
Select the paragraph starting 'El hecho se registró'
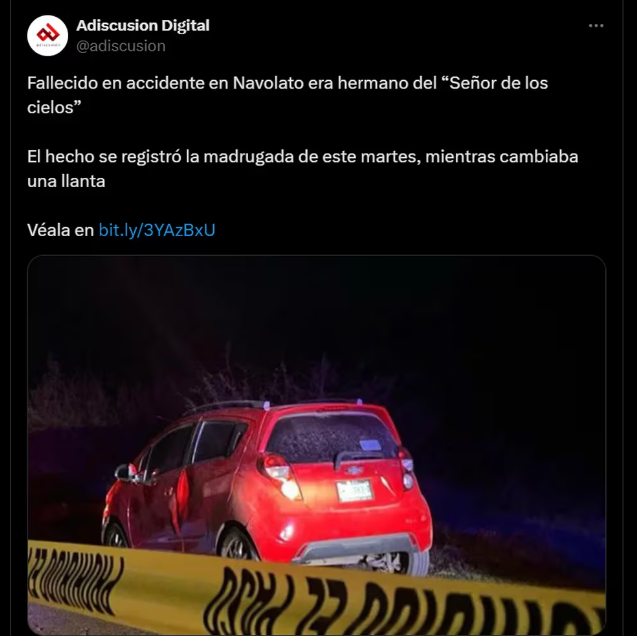302,169
